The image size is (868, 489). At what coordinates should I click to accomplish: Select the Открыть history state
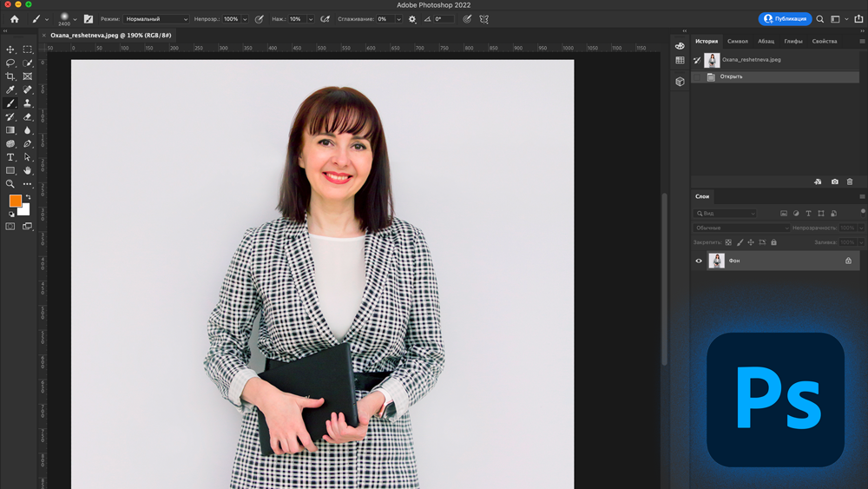point(775,77)
